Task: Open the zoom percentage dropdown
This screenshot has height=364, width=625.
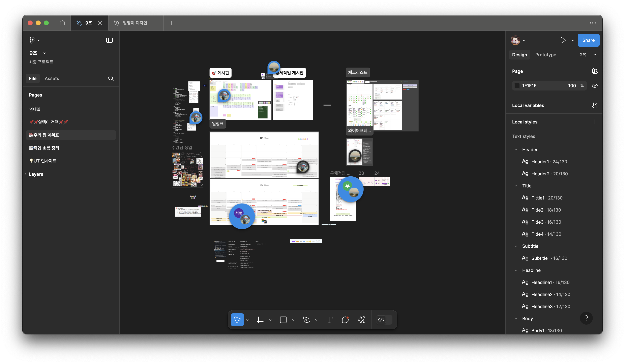Action: [x=594, y=55]
